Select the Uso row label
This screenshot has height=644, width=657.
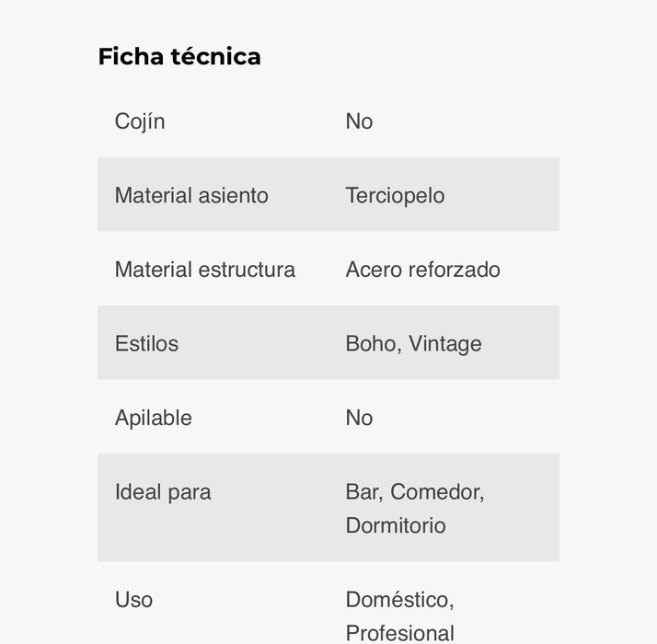133,600
